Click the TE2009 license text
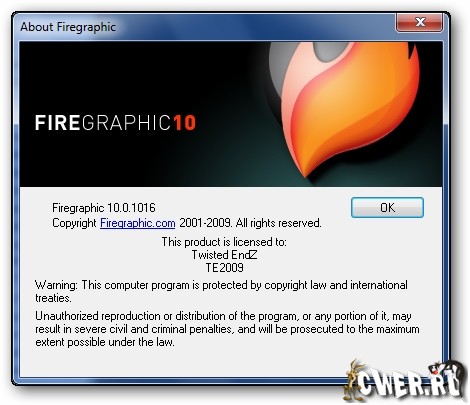470x405 pixels. 224,267
